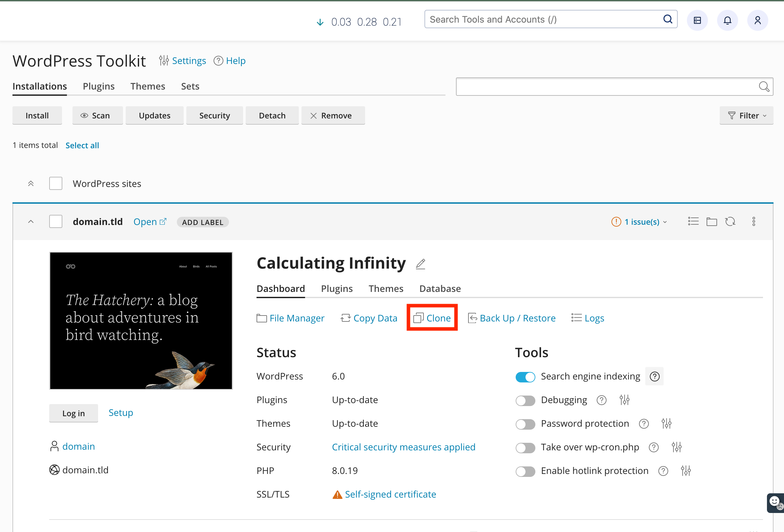
Task: Open hotlink protection settings sliders icon
Action: [686, 471]
